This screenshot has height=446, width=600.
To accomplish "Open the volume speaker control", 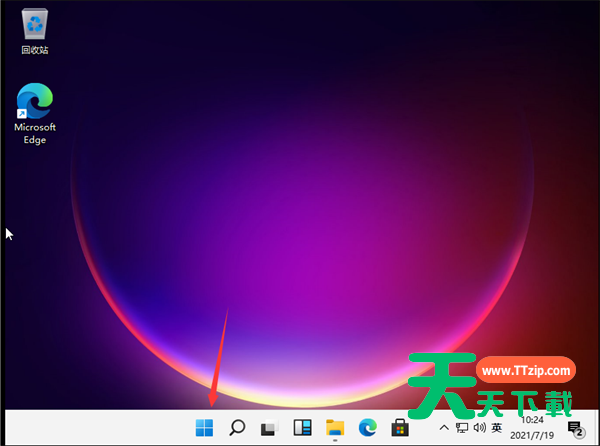I will pyautogui.click(x=478, y=428).
